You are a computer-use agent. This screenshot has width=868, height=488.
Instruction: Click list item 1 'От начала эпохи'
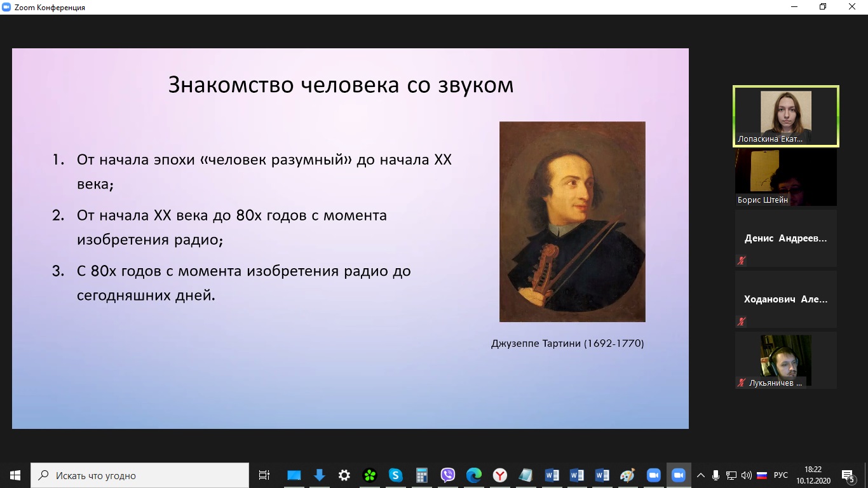[252, 172]
